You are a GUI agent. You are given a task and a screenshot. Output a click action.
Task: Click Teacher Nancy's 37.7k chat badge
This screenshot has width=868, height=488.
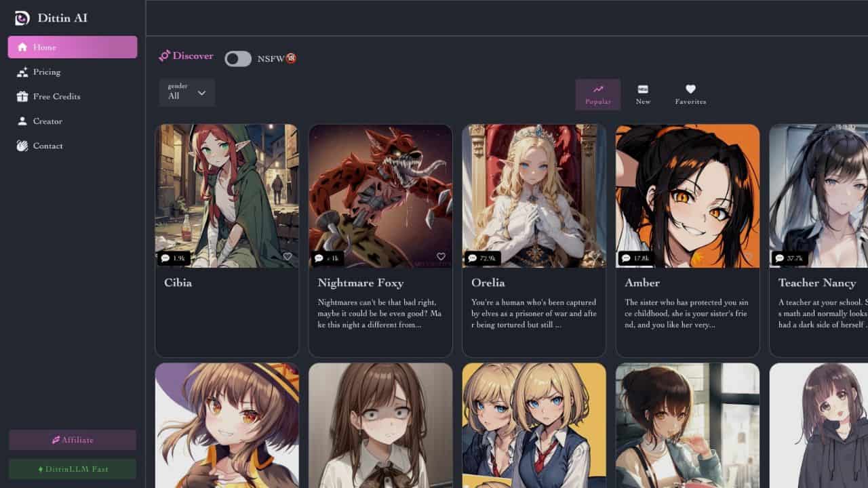point(789,258)
